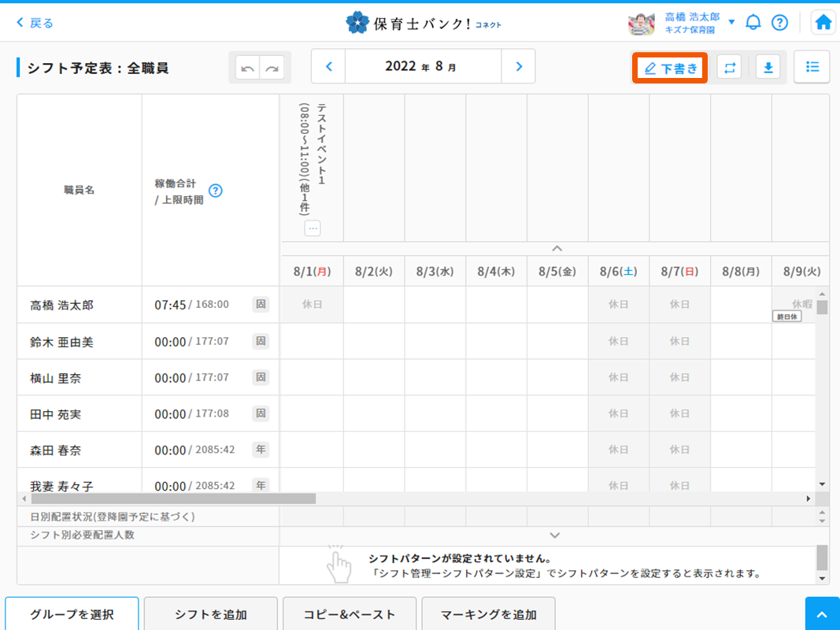840x630 pixels.
Task: Click the undo arrow icon
Action: pos(247,69)
